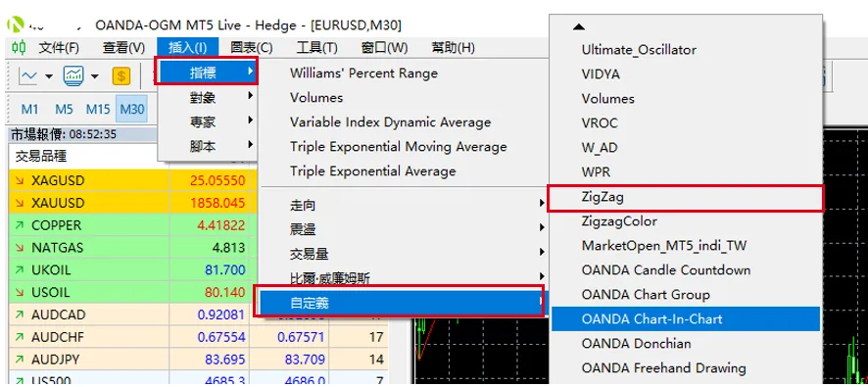
Task: Switch to the M1 timeframe
Action: point(30,109)
